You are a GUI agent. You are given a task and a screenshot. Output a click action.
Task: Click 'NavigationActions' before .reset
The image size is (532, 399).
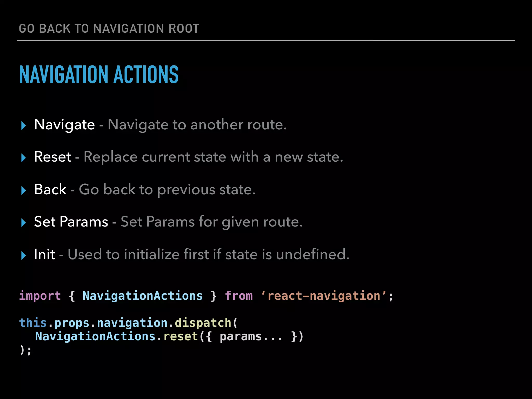tap(95, 336)
